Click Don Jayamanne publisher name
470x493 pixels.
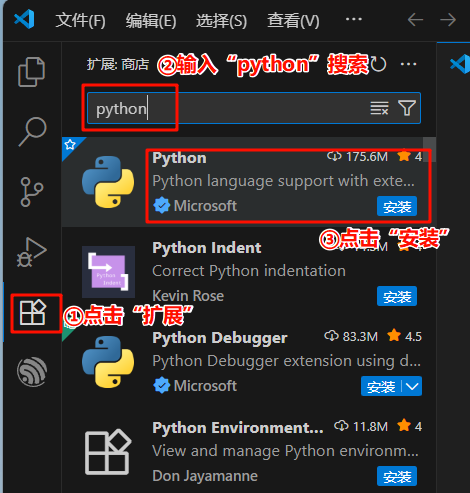pyautogui.click(x=205, y=476)
